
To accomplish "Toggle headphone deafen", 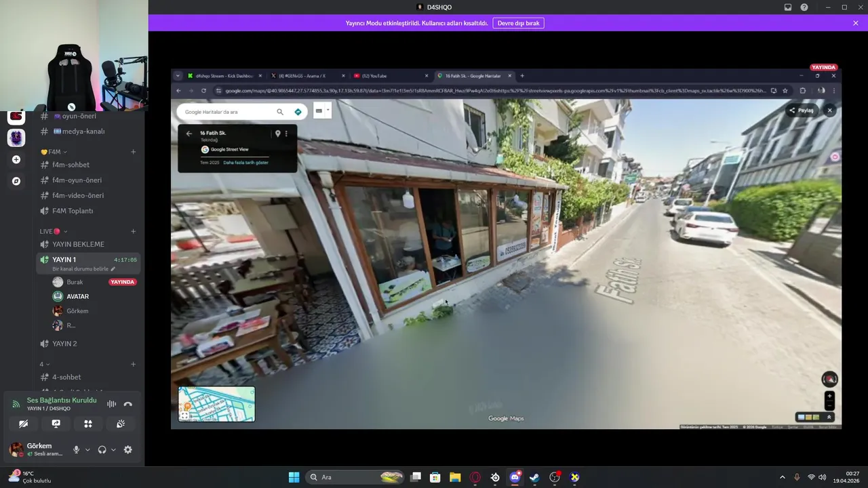I will (x=102, y=449).
